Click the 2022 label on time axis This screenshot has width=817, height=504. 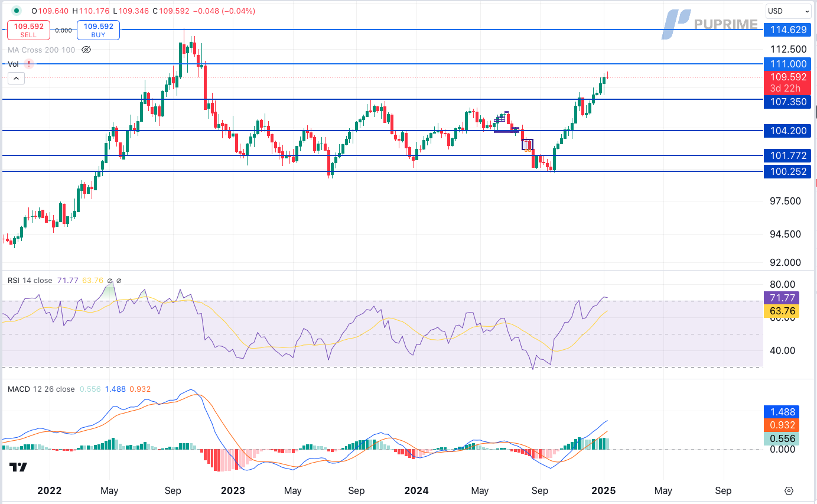(x=49, y=490)
